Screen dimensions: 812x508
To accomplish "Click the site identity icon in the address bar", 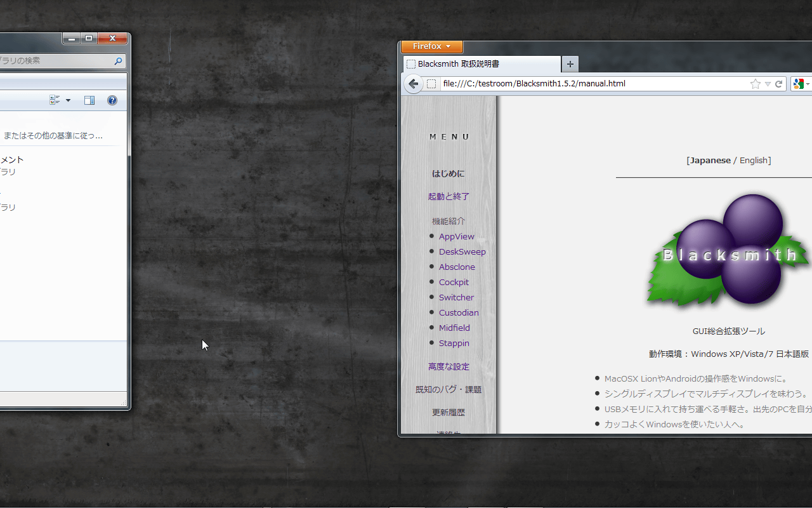I will tap(431, 84).
